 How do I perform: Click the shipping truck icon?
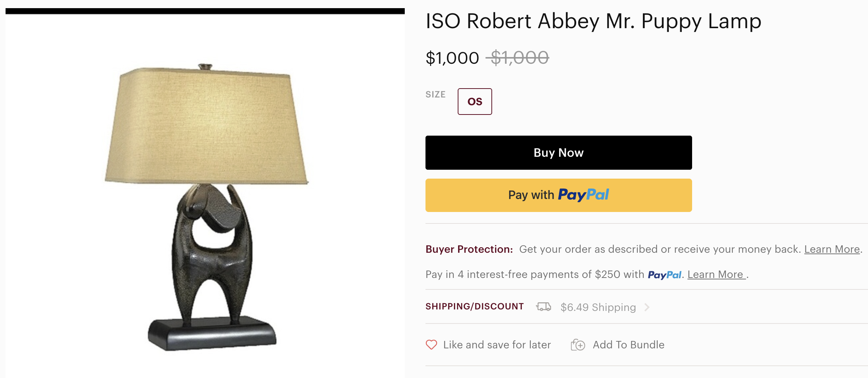(543, 307)
